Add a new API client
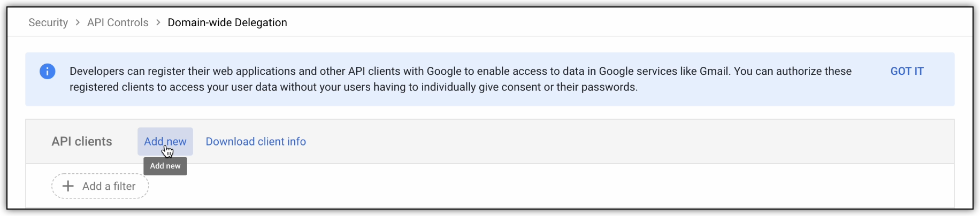The image size is (980, 216). [x=165, y=142]
